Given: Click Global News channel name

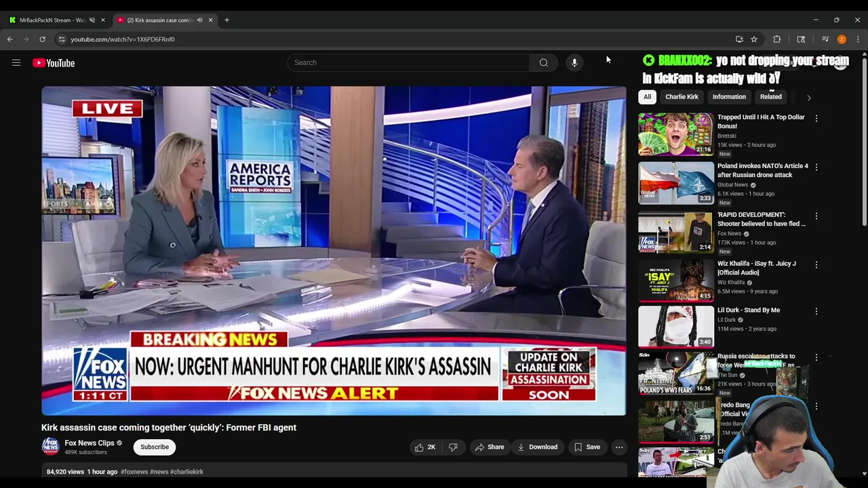Looking at the screenshot, I should coord(733,185).
